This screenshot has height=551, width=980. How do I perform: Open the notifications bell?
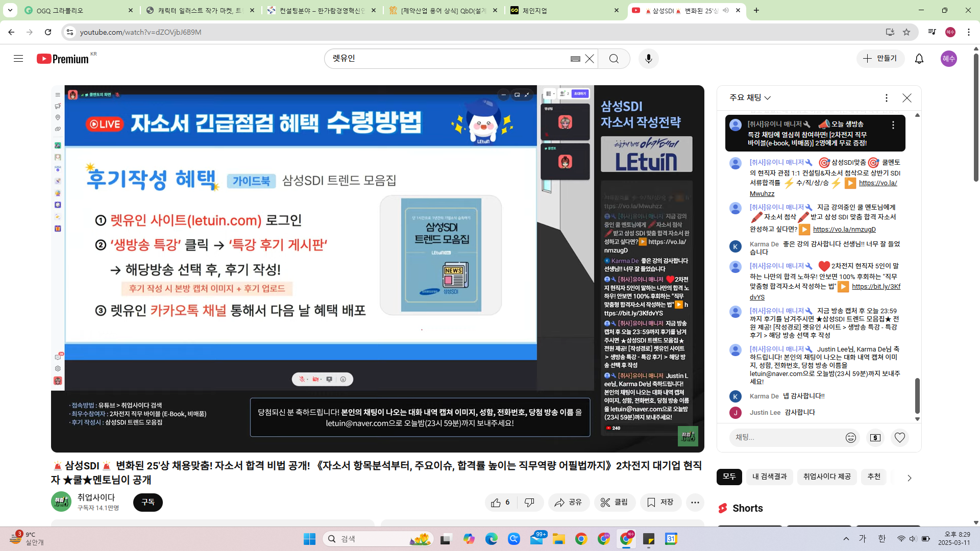(x=919, y=59)
